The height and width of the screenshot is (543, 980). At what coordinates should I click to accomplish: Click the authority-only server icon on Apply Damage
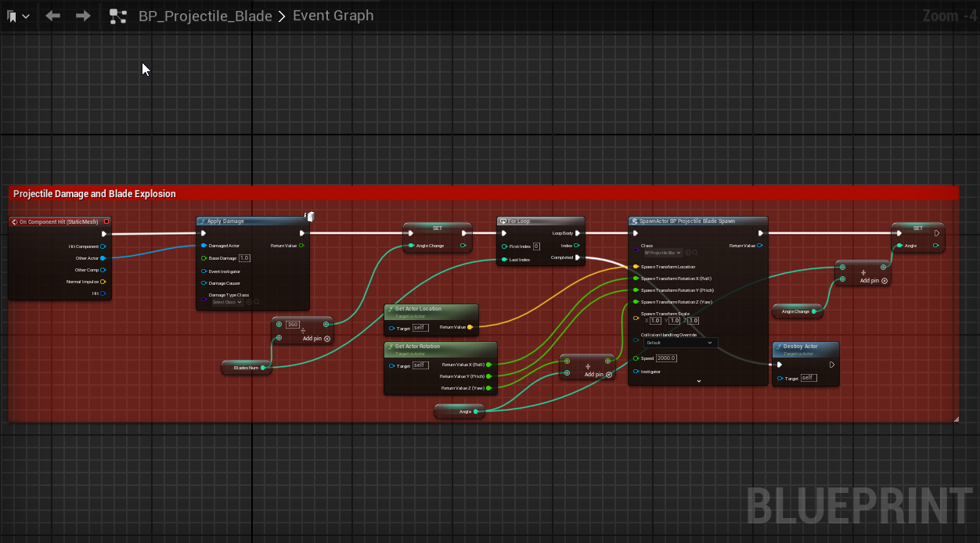[x=309, y=216]
